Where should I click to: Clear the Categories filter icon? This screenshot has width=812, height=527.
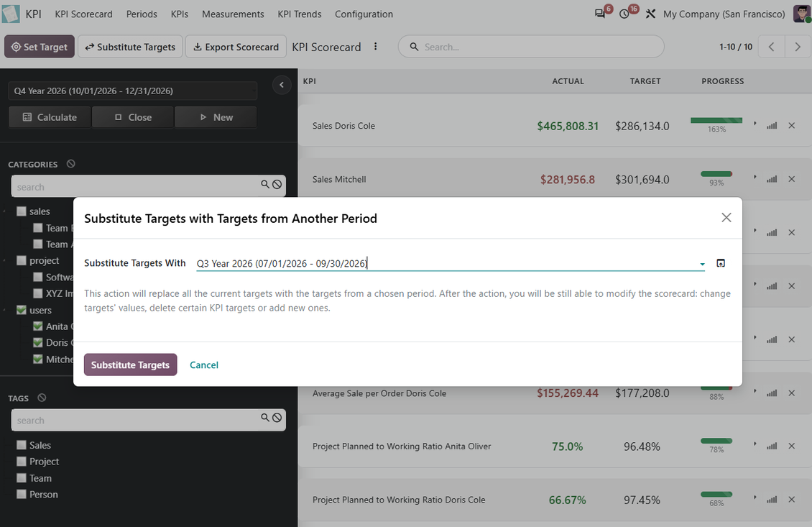(71, 164)
